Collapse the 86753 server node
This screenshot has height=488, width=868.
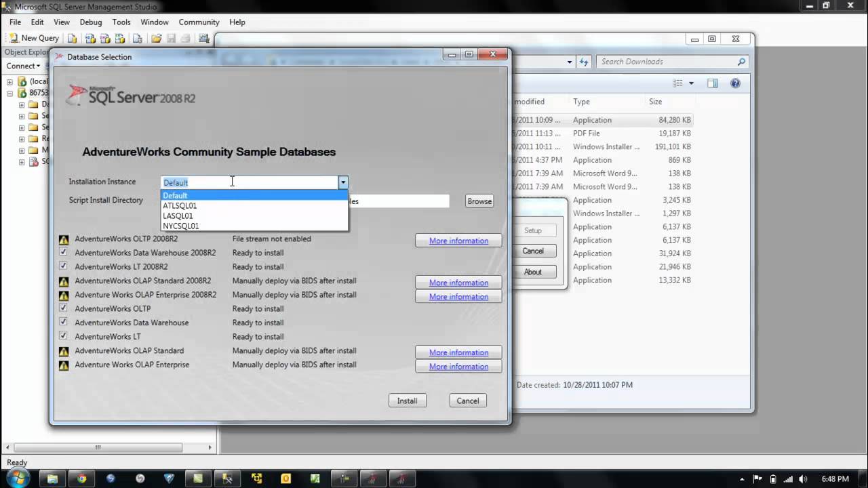(10, 93)
